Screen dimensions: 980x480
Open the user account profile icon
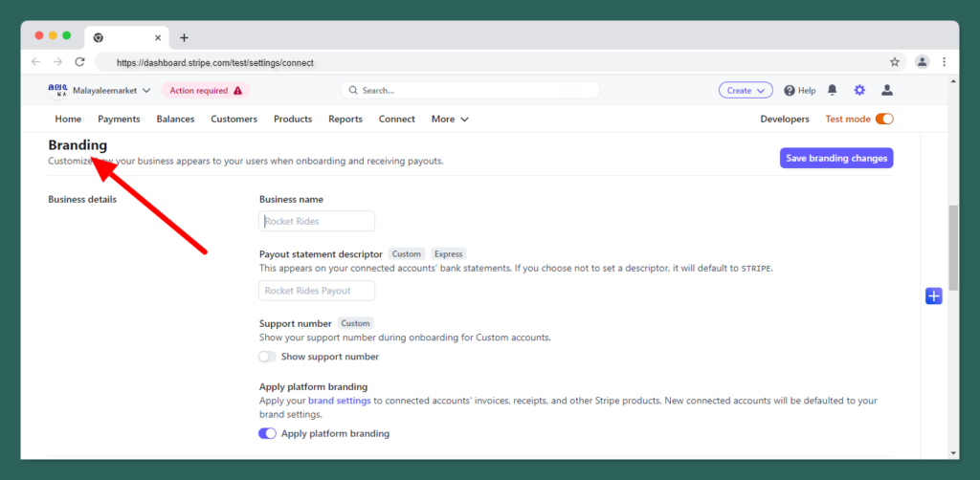(x=887, y=90)
